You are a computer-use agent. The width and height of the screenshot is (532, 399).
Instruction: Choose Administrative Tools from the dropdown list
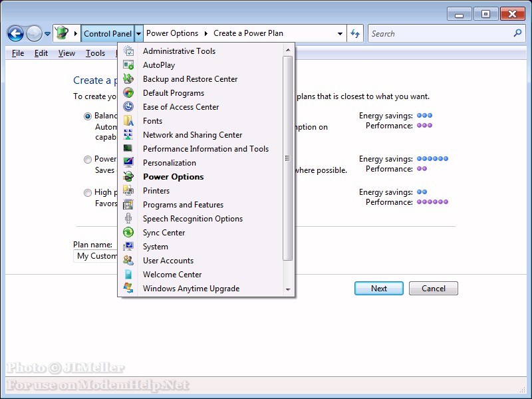click(x=179, y=51)
